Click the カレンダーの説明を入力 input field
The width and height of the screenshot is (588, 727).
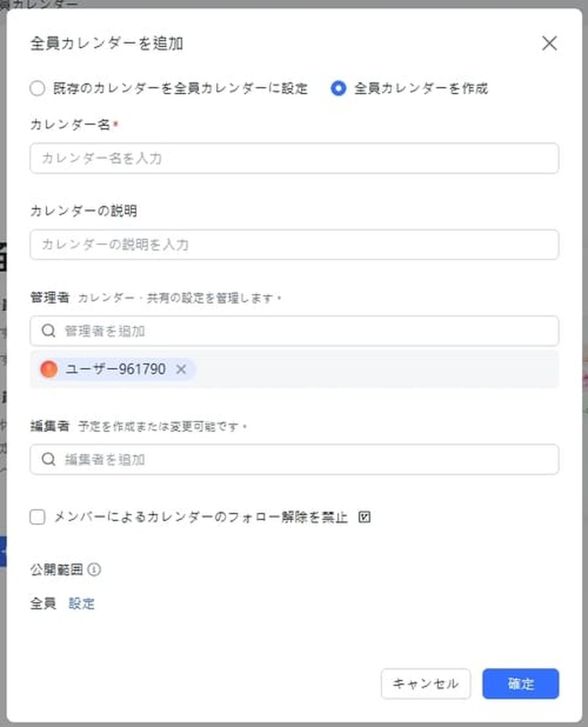click(x=294, y=245)
